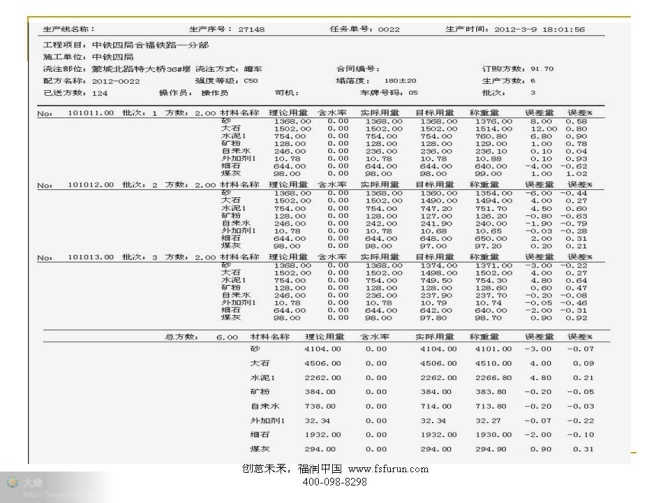Click the 施工单位 value 中铁四局

(113, 57)
